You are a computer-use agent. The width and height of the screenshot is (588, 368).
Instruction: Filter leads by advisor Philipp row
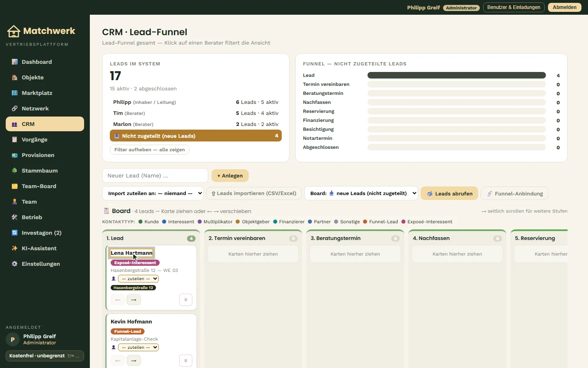click(x=196, y=102)
